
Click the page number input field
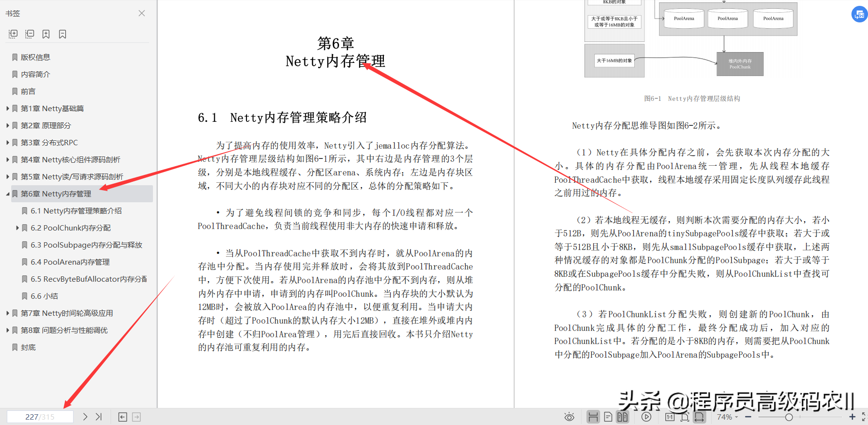40,417
